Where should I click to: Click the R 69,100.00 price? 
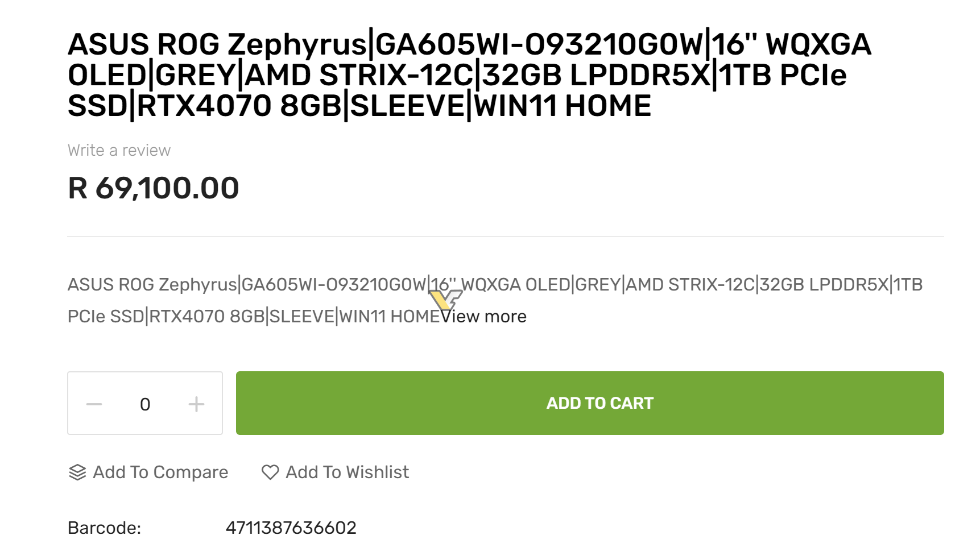click(153, 188)
